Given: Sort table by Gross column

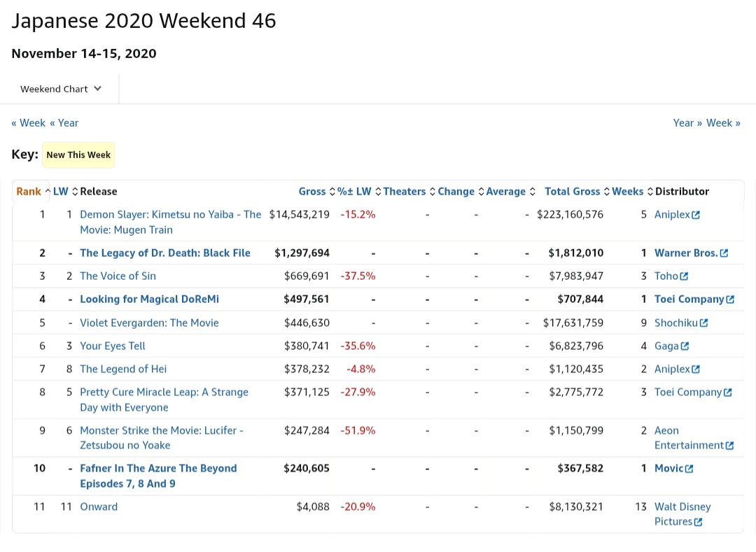Looking at the screenshot, I should 312,192.
